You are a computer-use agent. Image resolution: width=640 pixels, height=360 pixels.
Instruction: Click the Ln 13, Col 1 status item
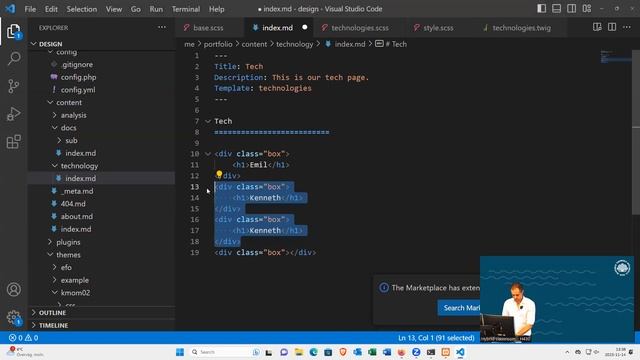point(436,338)
